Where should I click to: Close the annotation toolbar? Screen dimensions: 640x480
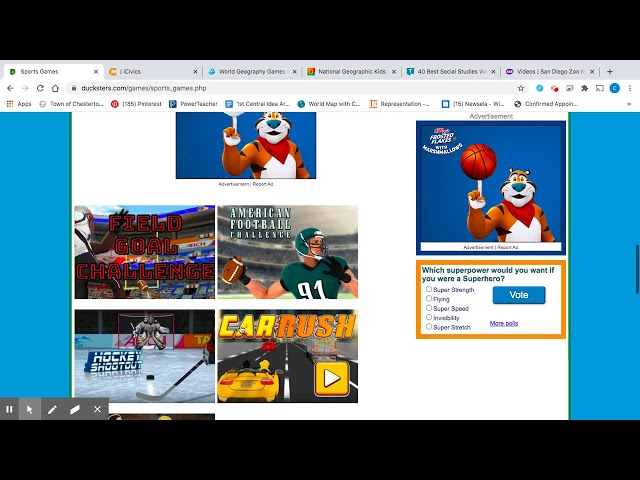point(97,409)
